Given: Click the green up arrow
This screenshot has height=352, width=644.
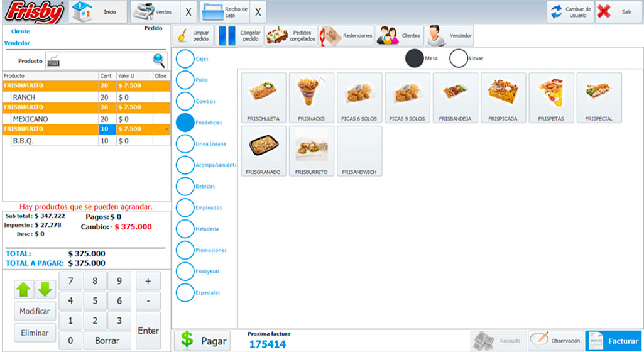Looking at the screenshot, I should click(24, 289).
